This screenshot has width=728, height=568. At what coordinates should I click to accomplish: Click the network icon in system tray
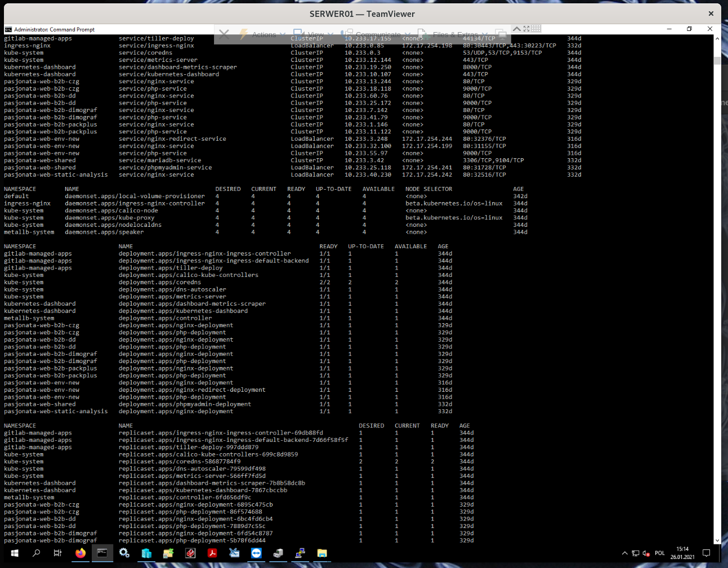point(635,553)
